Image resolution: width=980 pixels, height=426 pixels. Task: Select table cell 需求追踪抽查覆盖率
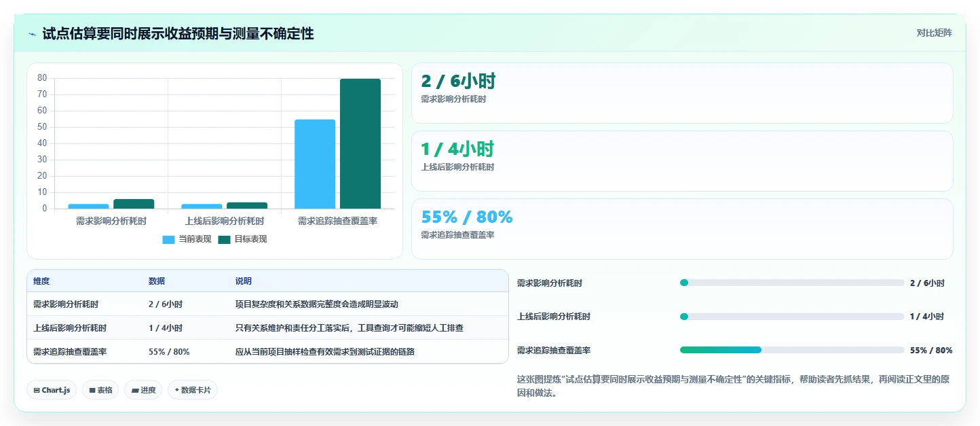click(70, 352)
